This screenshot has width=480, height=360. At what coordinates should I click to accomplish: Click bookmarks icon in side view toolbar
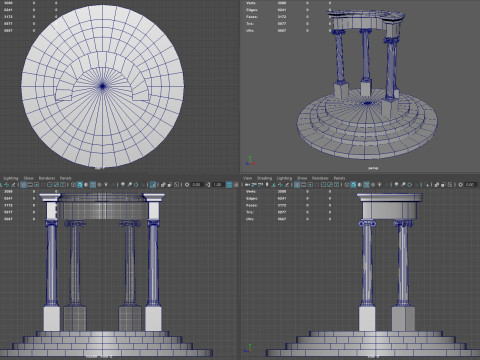(x=267, y=185)
